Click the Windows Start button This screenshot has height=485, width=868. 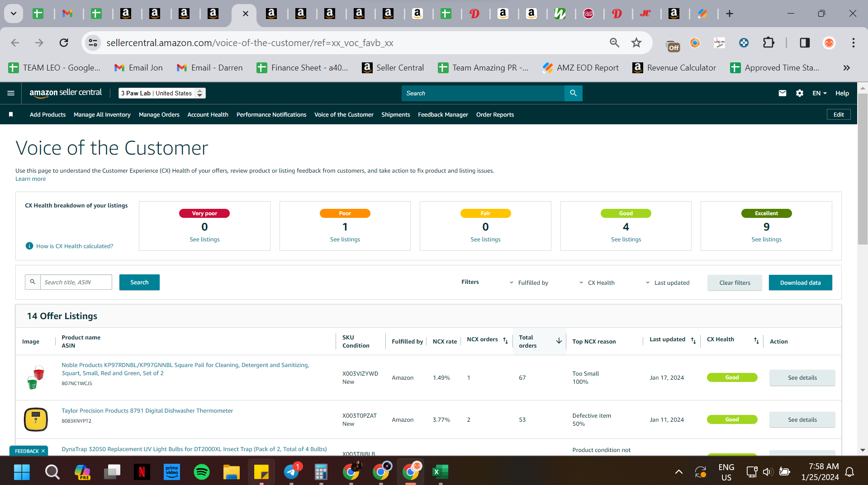pyautogui.click(x=22, y=472)
